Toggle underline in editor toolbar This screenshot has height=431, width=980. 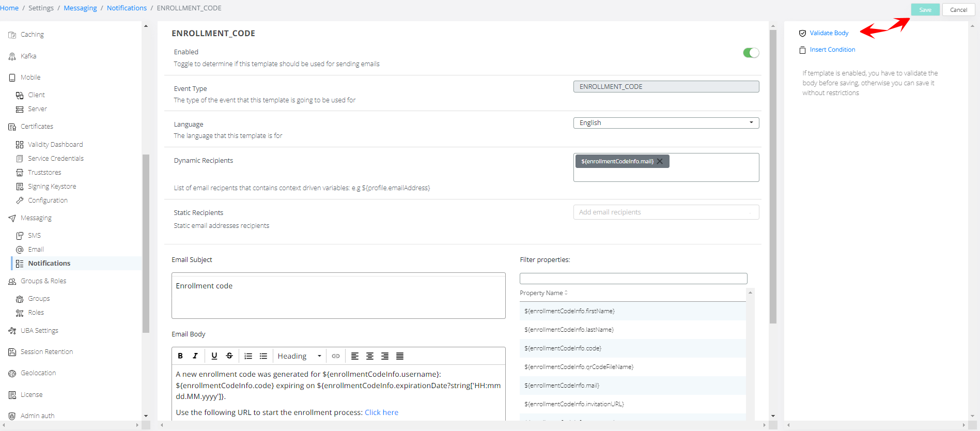pyautogui.click(x=214, y=356)
